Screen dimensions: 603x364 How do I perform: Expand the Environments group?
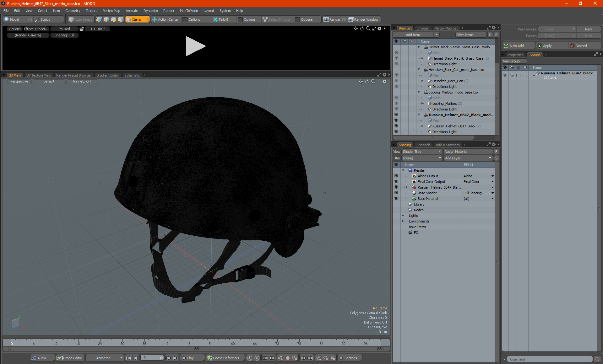click(403, 221)
